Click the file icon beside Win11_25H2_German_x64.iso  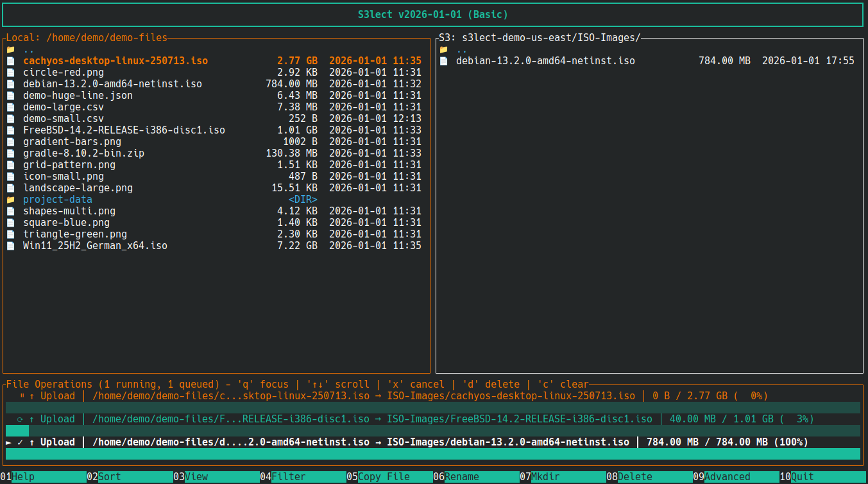pos(10,245)
